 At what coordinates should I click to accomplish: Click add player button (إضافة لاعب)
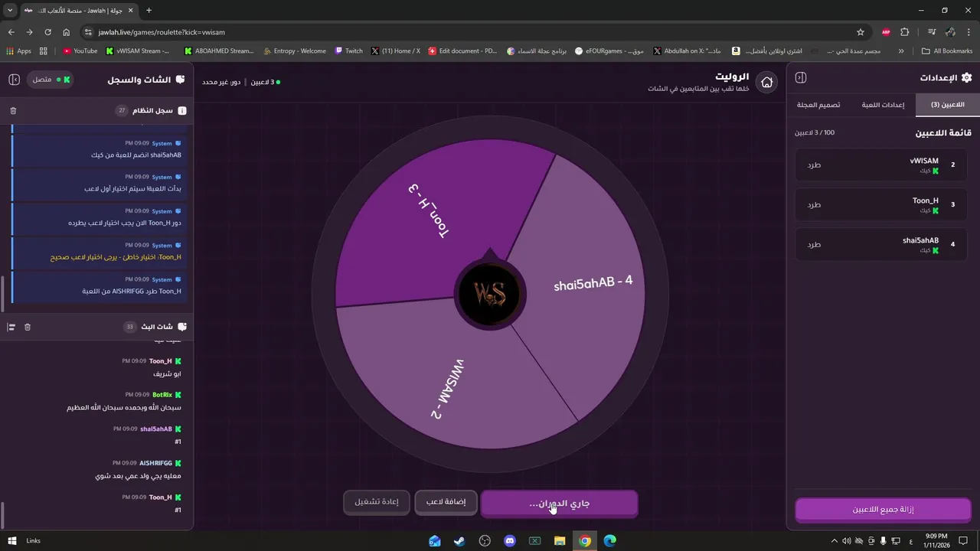(x=446, y=502)
